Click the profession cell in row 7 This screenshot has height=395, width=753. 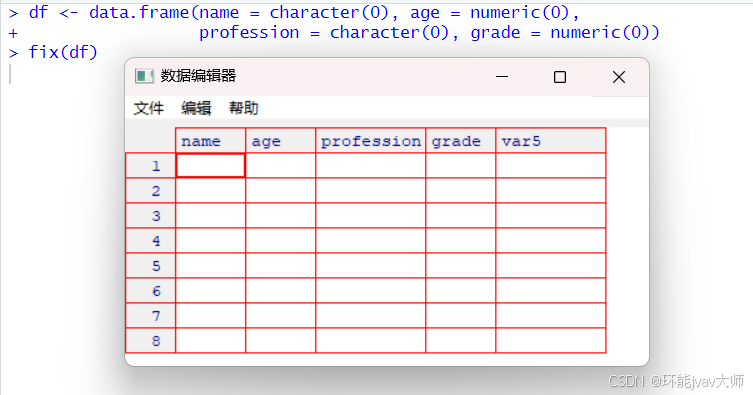[370, 315]
